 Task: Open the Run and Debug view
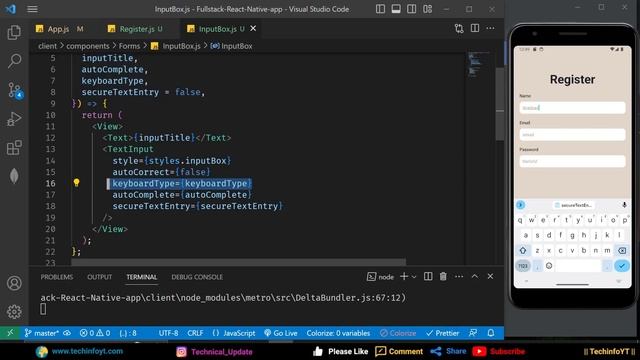[14, 119]
